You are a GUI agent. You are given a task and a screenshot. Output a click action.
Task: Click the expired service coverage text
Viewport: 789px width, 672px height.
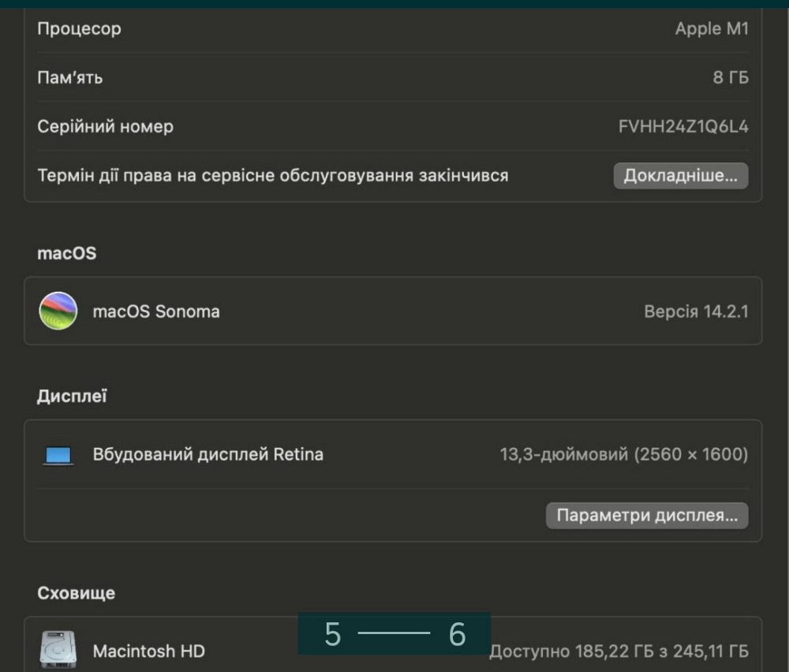point(272,175)
